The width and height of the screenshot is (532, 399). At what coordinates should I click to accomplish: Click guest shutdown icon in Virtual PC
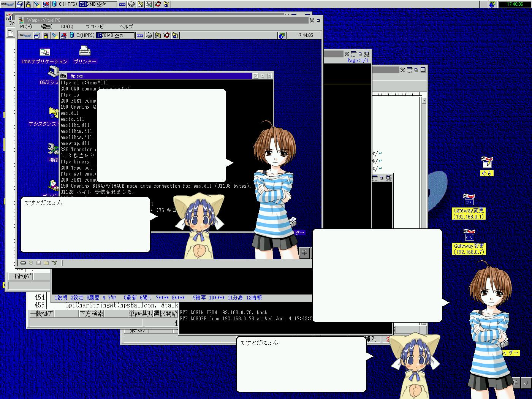[x=63, y=35]
